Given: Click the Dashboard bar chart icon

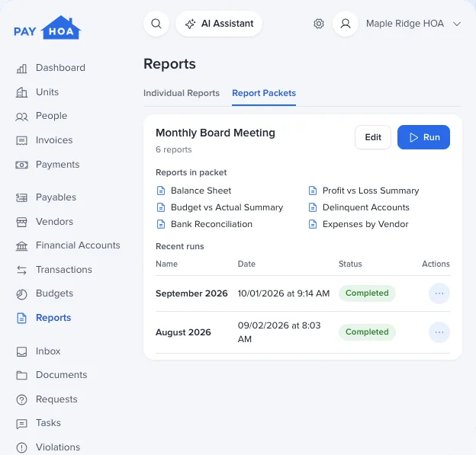Looking at the screenshot, I should (21, 69).
